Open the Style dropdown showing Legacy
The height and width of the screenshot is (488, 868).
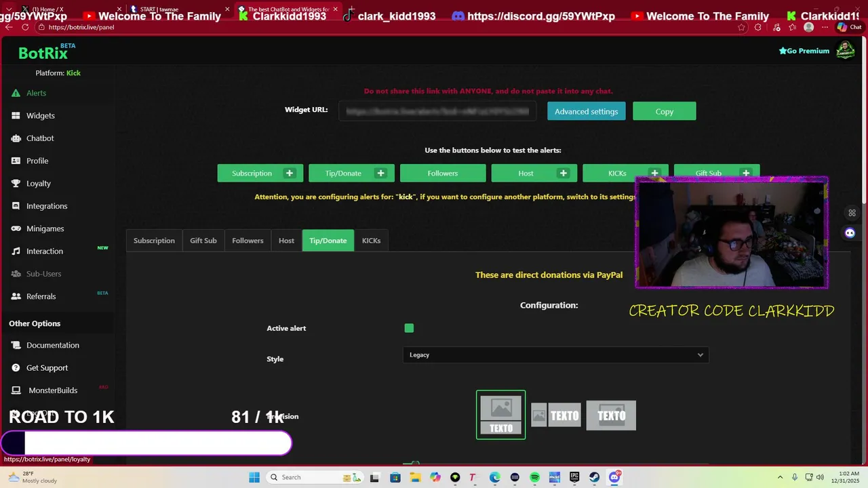[x=555, y=355]
